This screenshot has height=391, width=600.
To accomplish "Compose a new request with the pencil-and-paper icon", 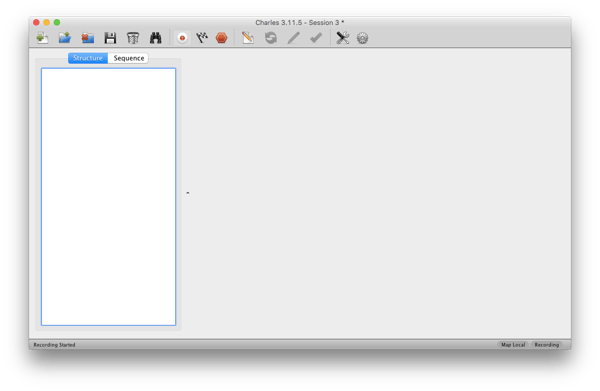I will [248, 38].
